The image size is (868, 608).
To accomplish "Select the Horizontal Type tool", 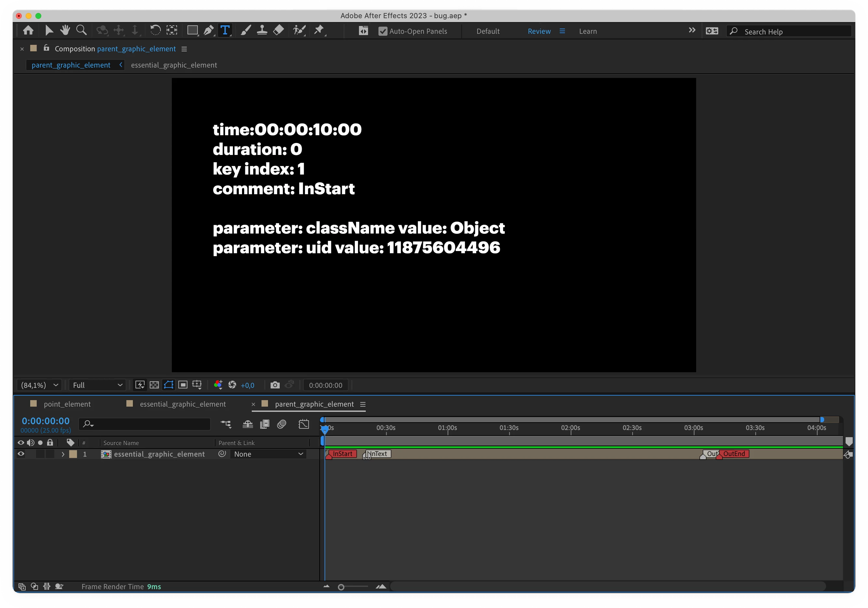I will tap(225, 30).
